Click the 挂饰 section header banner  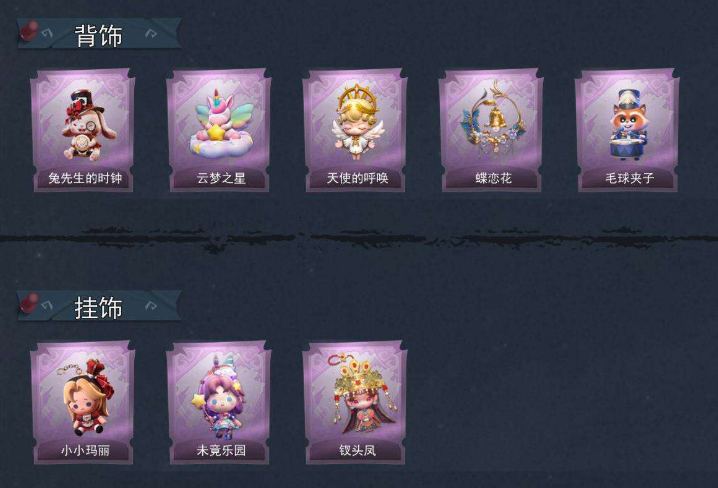click(99, 305)
